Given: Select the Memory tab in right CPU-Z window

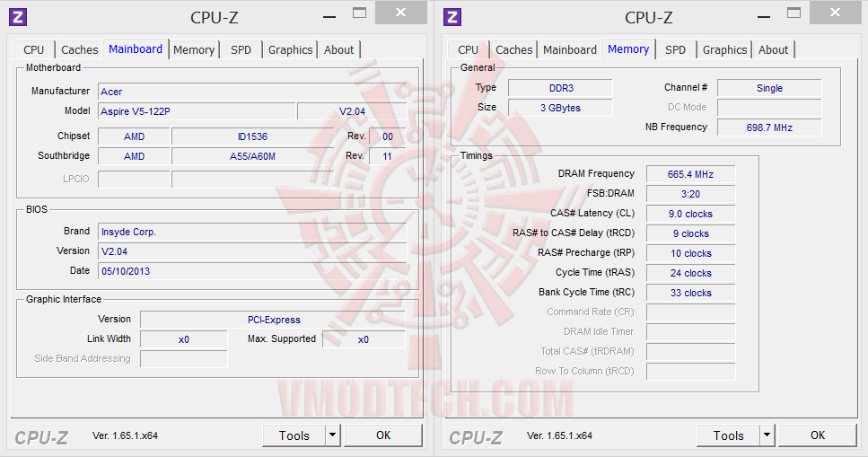Looking at the screenshot, I should tap(628, 49).
